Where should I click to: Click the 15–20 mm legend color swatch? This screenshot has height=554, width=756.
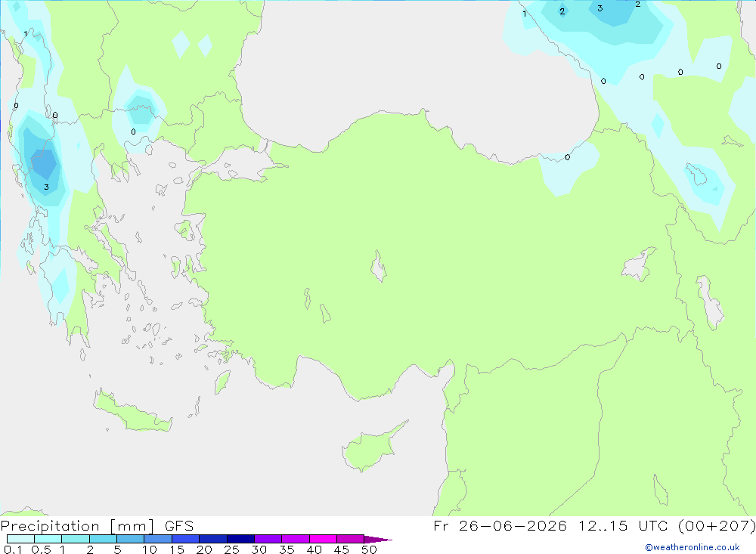click(x=185, y=539)
